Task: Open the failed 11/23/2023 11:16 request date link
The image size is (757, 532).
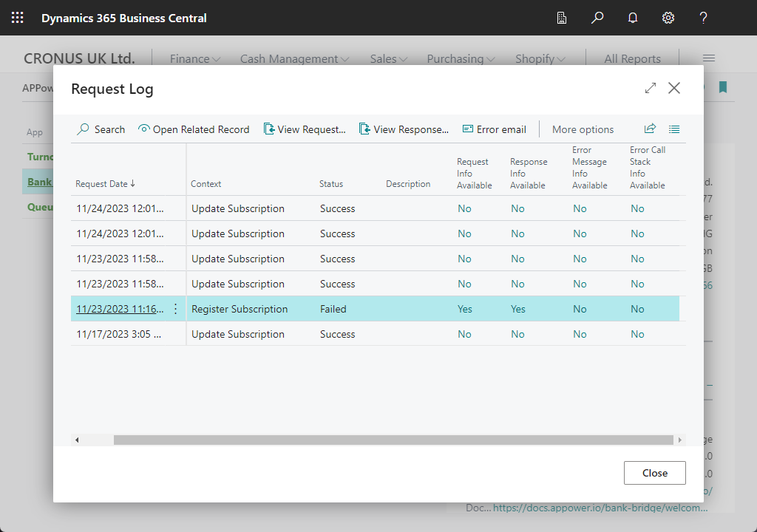Action: pos(120,309)
